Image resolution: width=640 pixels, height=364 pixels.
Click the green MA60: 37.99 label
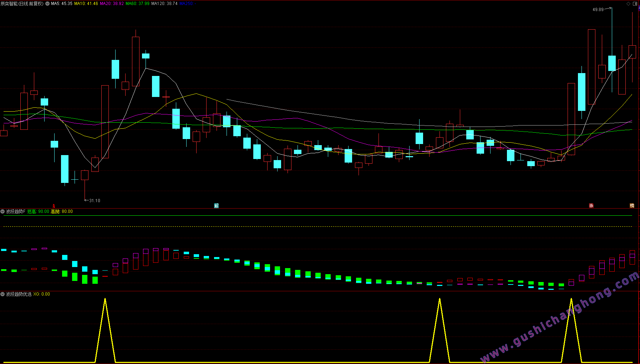tap(137, 4)
